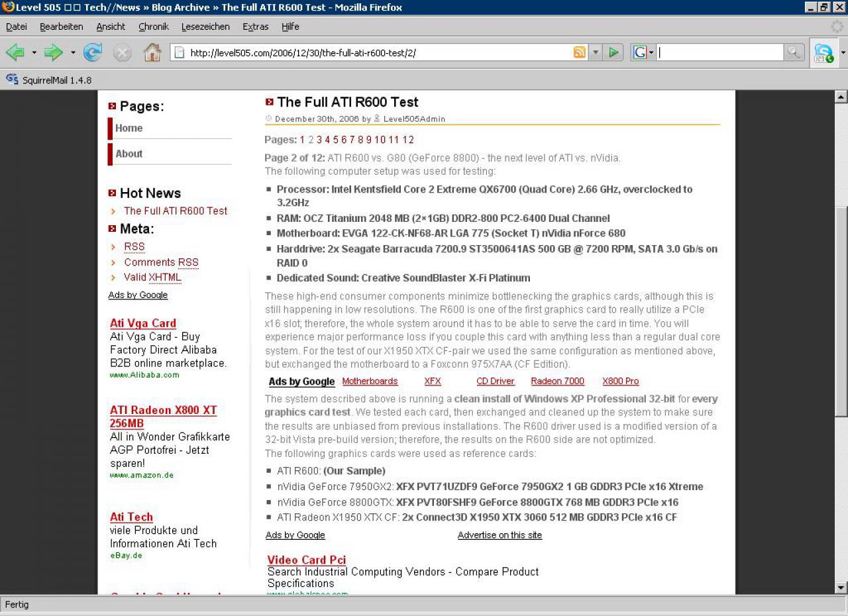This screenshot has height=616, width=848.
Task: Open the SquirrelMail 1.4.8 bookmark
Action: [48, 80]
